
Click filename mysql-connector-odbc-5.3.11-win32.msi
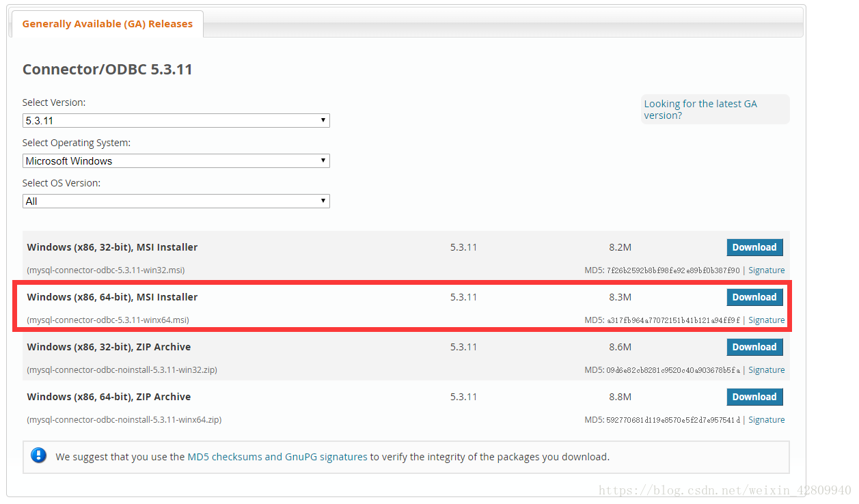pos(106,270)
